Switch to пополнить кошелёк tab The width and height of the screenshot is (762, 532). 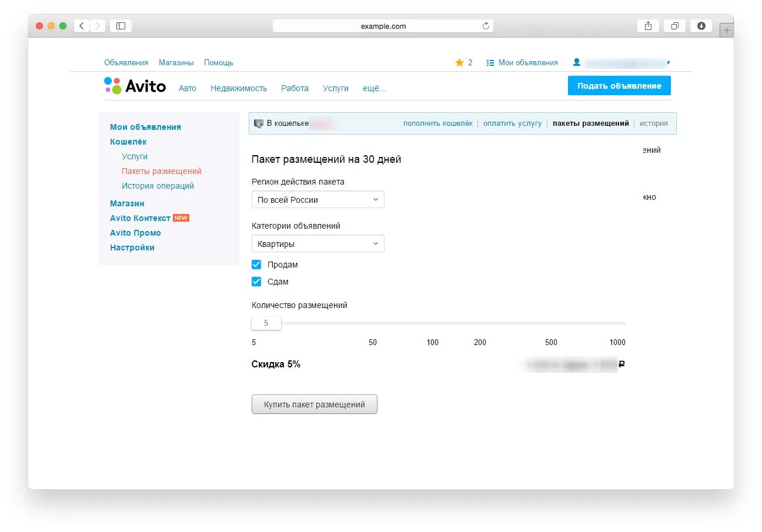tap(438, 123)
